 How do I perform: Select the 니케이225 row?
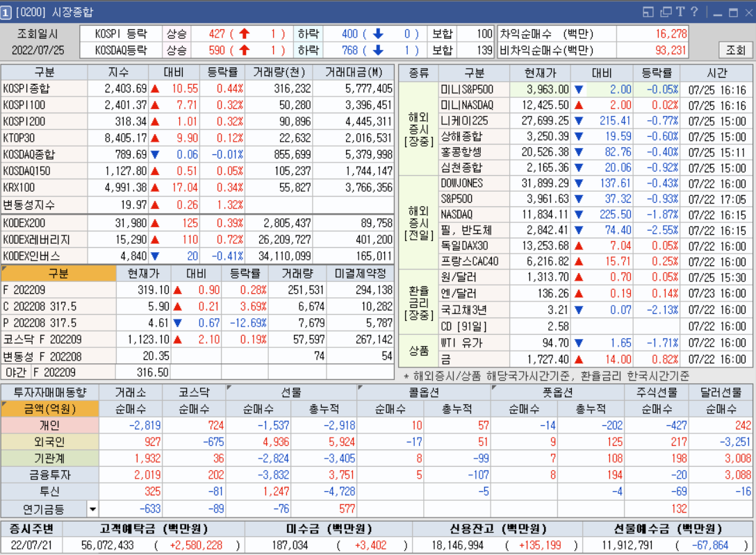click(595, 121)
